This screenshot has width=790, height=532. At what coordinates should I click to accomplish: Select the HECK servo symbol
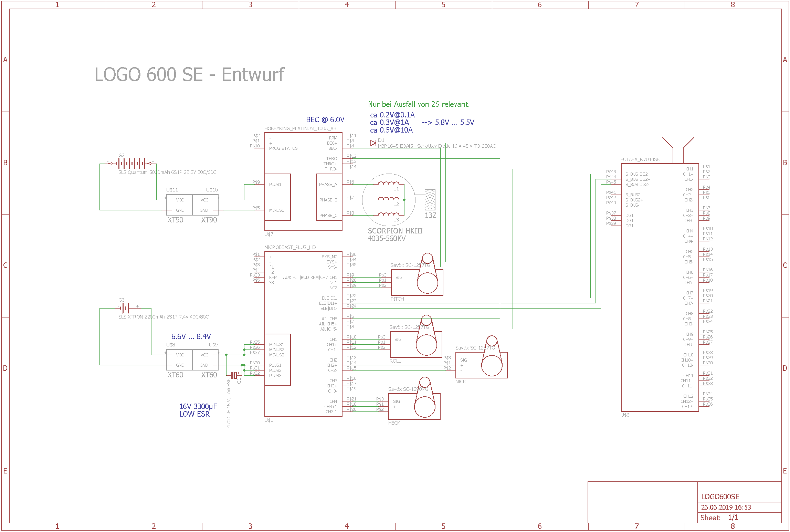click(x=414, y=406)
